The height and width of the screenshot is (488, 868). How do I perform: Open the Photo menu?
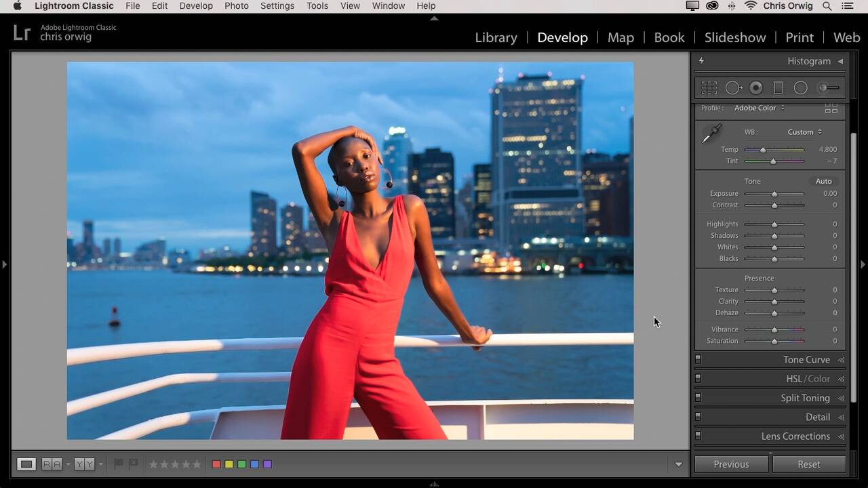[236, 6]
